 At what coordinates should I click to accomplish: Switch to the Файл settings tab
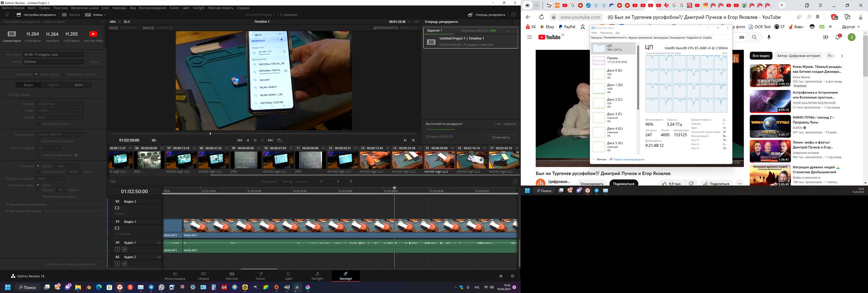tap(78, 85)
